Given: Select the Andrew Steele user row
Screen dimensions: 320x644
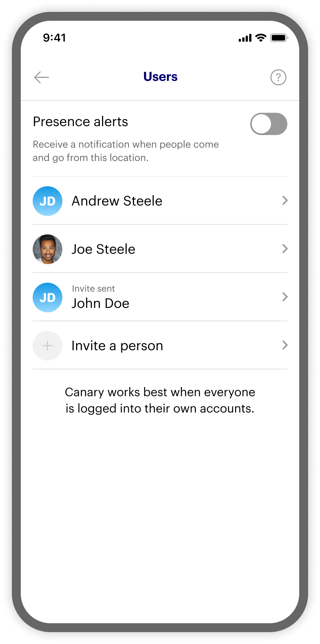Looking at the screenshot, I should pyautogui.click(x=160, y=201).
